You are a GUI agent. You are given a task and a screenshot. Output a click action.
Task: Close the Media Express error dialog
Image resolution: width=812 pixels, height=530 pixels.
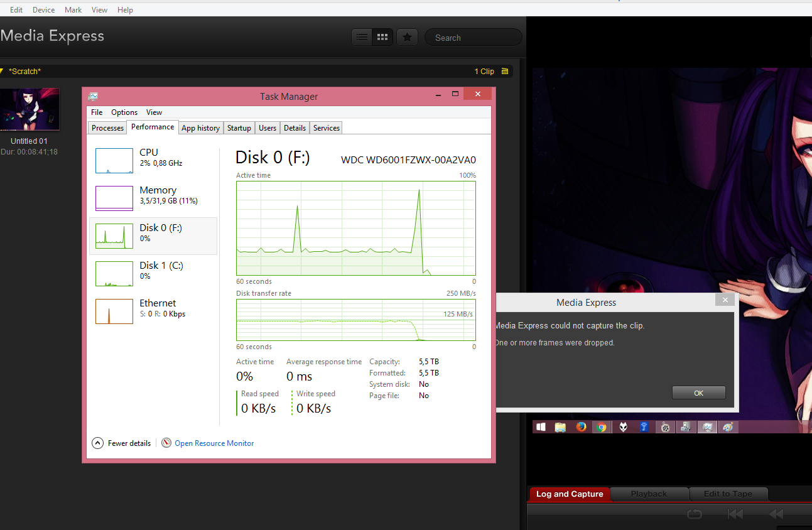pyautogui.click(x=725, y=300)
